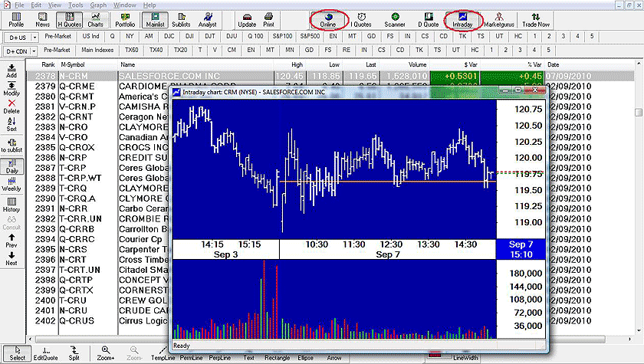Open the D Quote tool

tap(429, 20)
